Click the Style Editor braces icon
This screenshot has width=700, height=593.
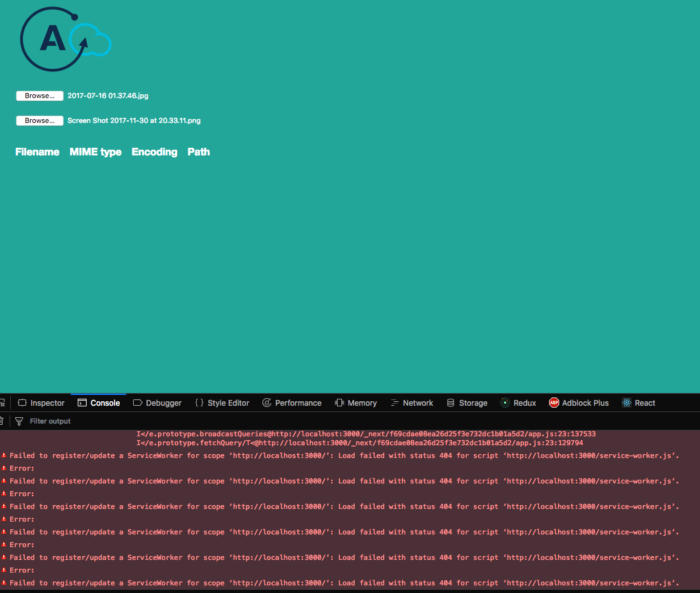(199, 403)
